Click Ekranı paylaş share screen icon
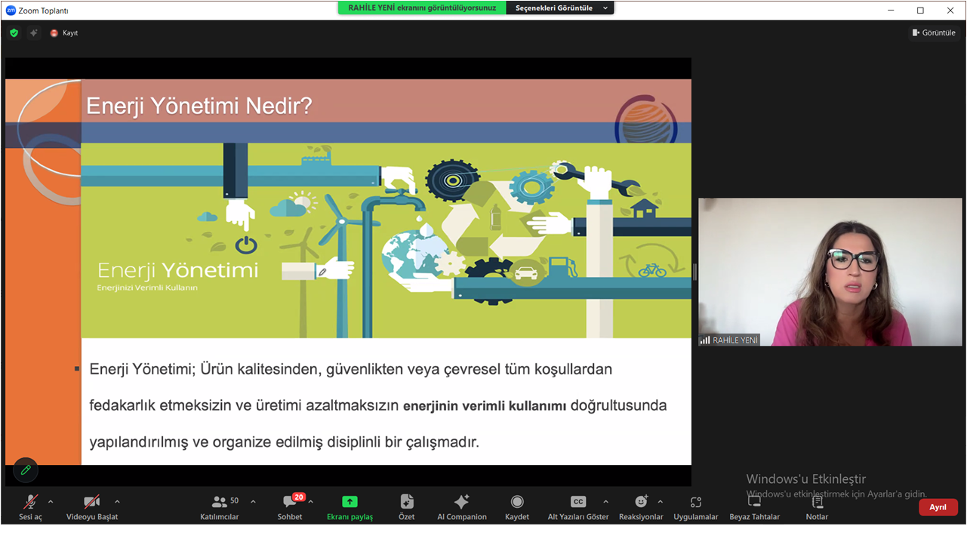 point(350,503)
